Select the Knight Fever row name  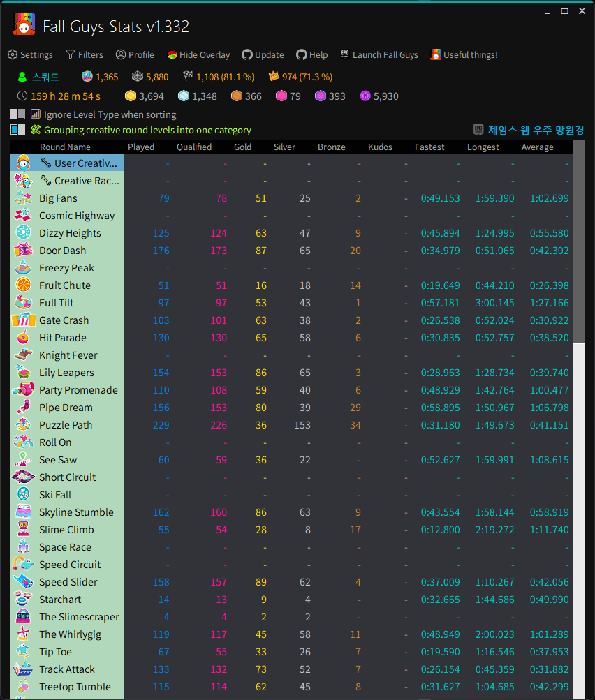click(x=68, y=355)
